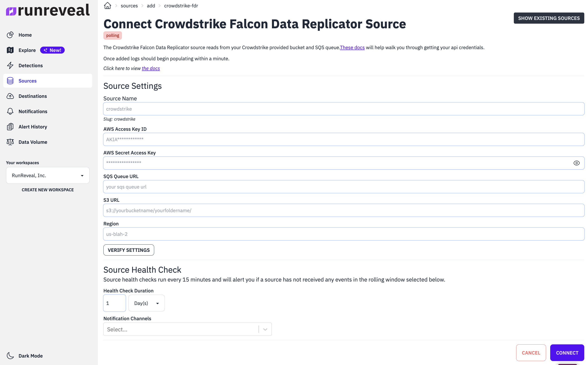Click the Explore map icon

pyautogui.click(x=10, y=50)
